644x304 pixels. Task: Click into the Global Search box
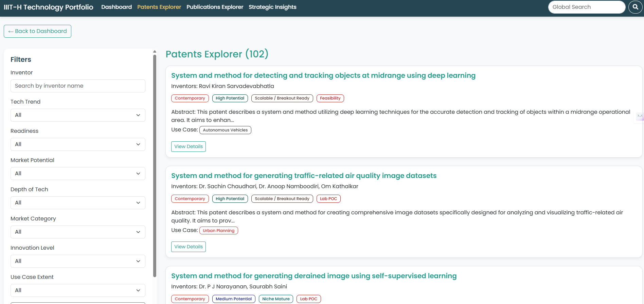586,7
